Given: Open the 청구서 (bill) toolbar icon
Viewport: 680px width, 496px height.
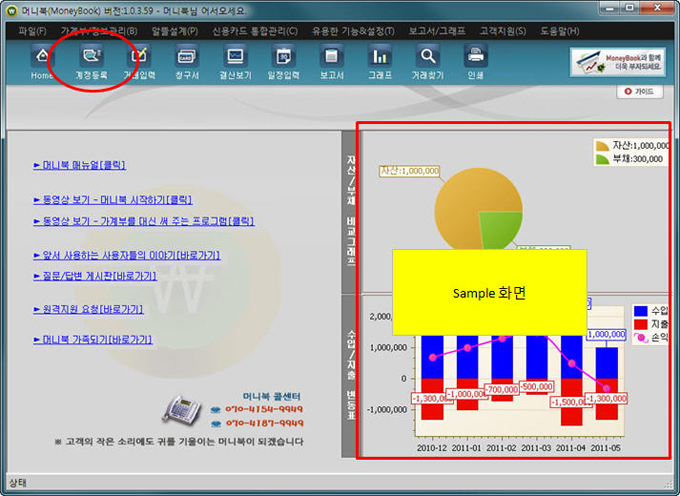Looking at the screenshot, I should pyautogui.click(x=186, y=62).
